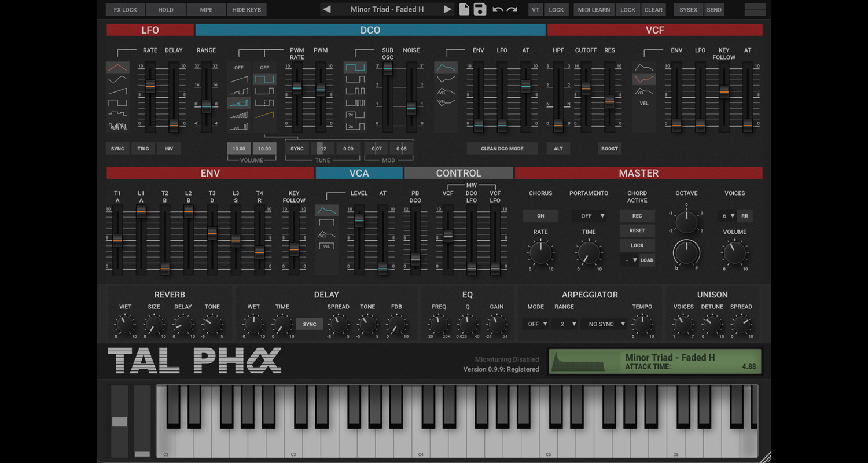Click the chord RESET button
Viewport: 868px width, 463px height.
(637, 230)
